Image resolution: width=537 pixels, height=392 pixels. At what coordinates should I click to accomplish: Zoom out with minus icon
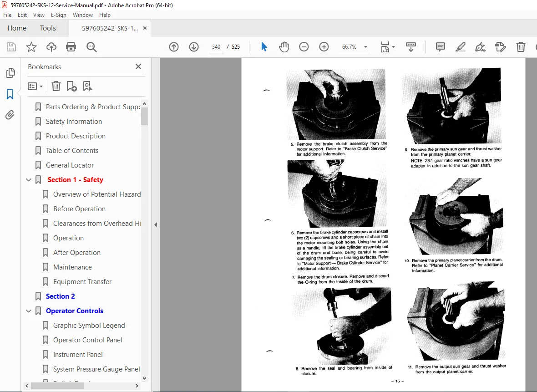pos(304,47)
